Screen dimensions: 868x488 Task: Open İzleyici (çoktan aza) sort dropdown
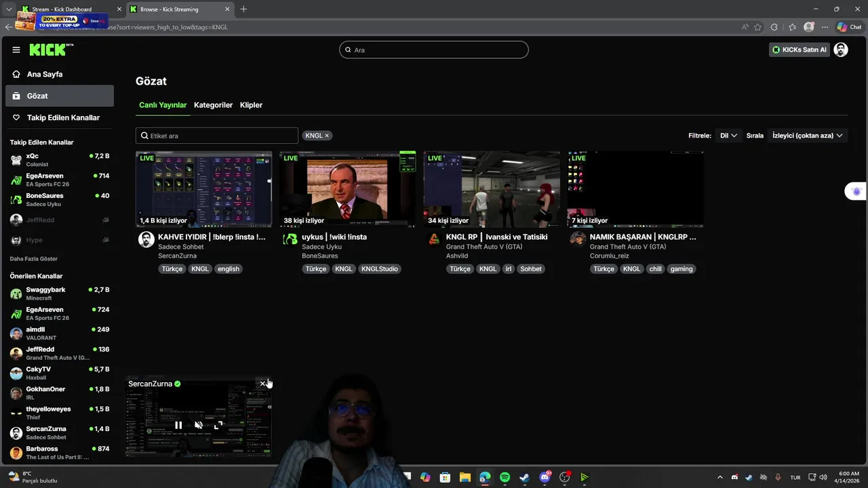point(807,136)
